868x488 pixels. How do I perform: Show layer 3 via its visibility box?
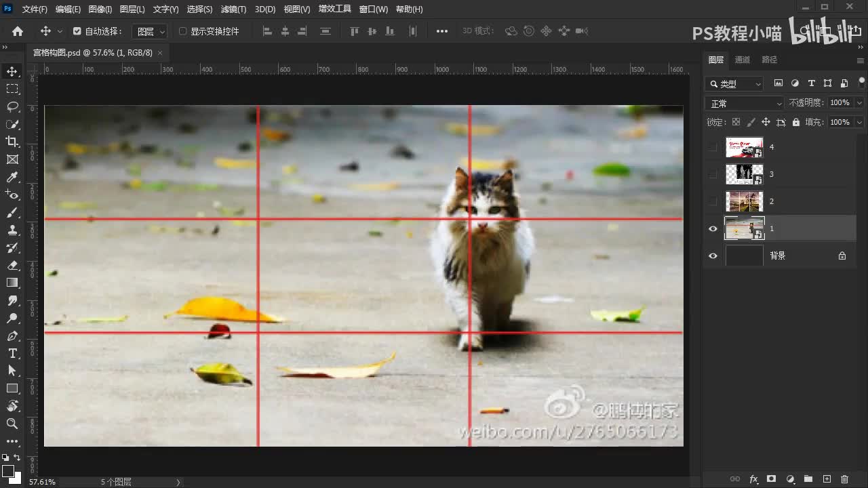click(713, 174)
